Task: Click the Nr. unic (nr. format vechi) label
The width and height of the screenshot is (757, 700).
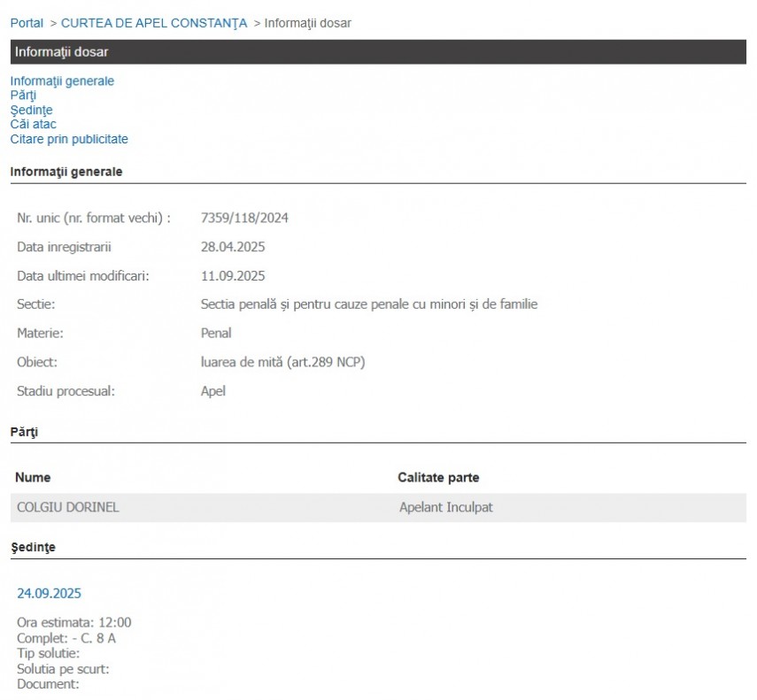Action: 94,218
